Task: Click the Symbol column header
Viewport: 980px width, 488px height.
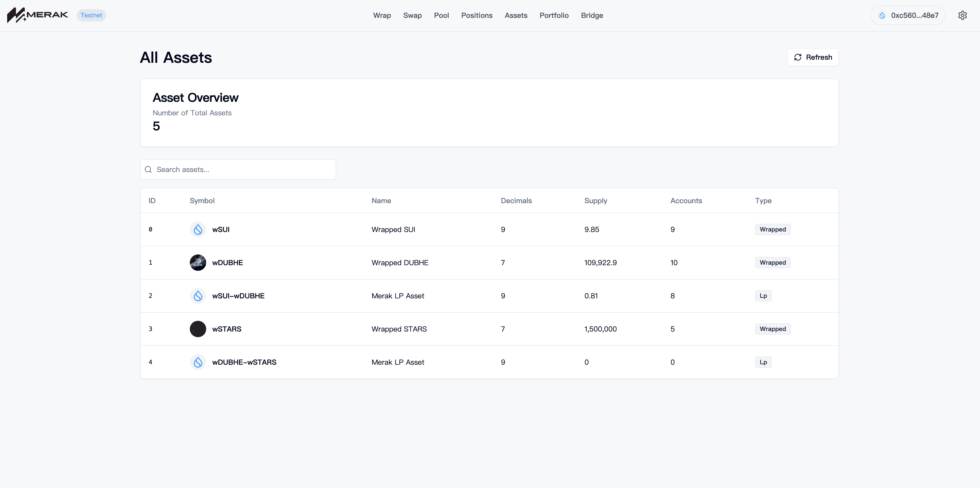Action: coord(202,201)
